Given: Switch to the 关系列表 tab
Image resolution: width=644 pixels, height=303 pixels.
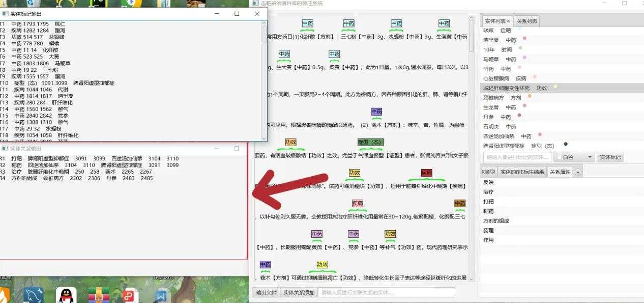Looking at the screenshot, I should tap(526, 21).
